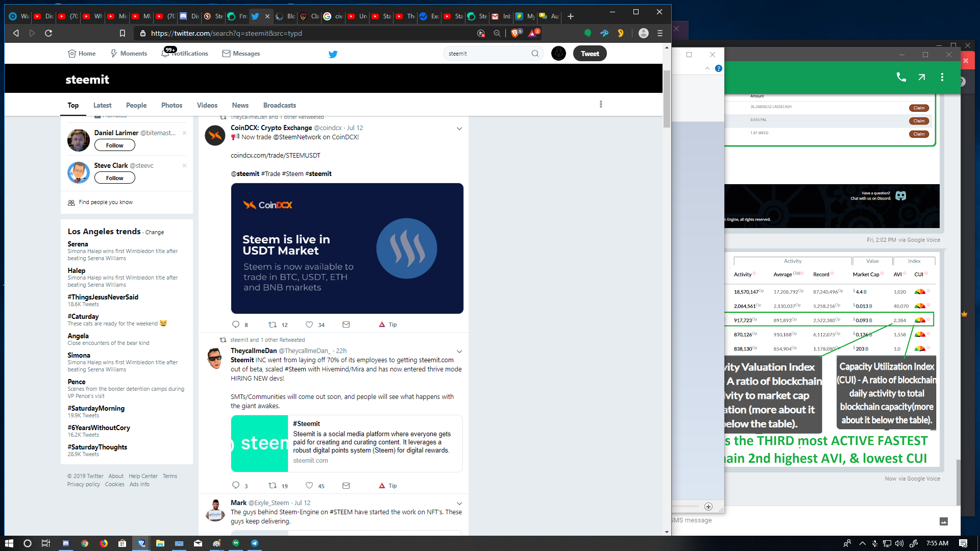The height and width of the screenshot is (551, 980).
Task: Reply to the CoinDCX tweet
Action: point(236,324)
